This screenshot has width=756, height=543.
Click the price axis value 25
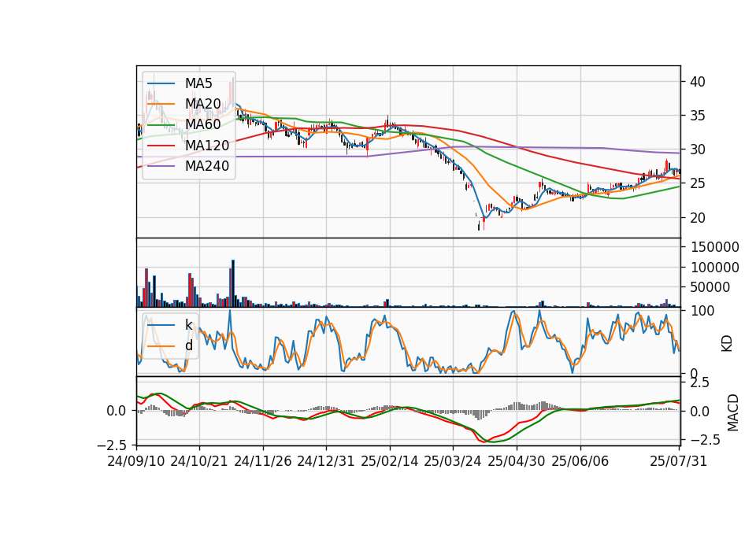(698, 183)
